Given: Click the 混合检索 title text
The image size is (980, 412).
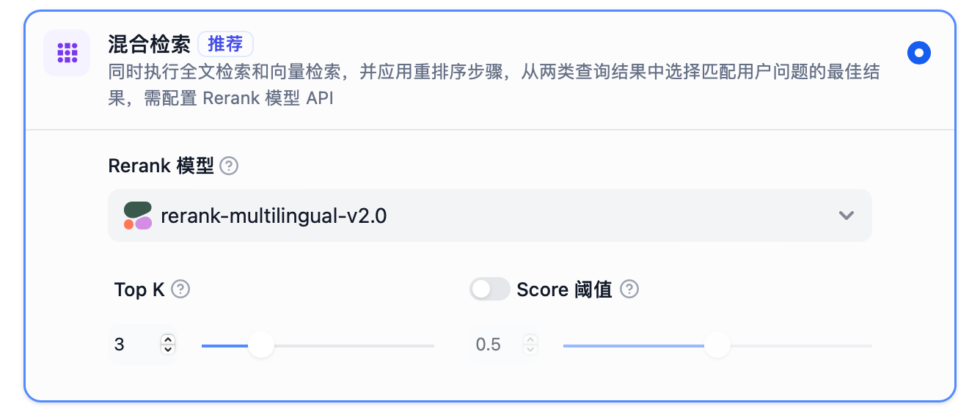Looking at the screenshot, I should [x=149, y=45].
